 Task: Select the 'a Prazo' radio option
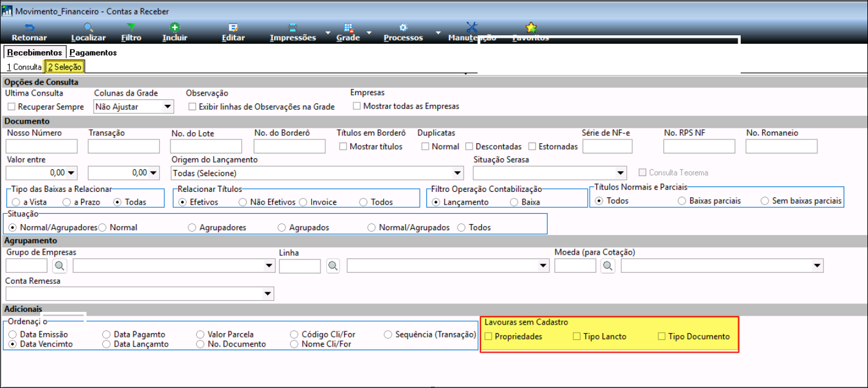(67, 202)
